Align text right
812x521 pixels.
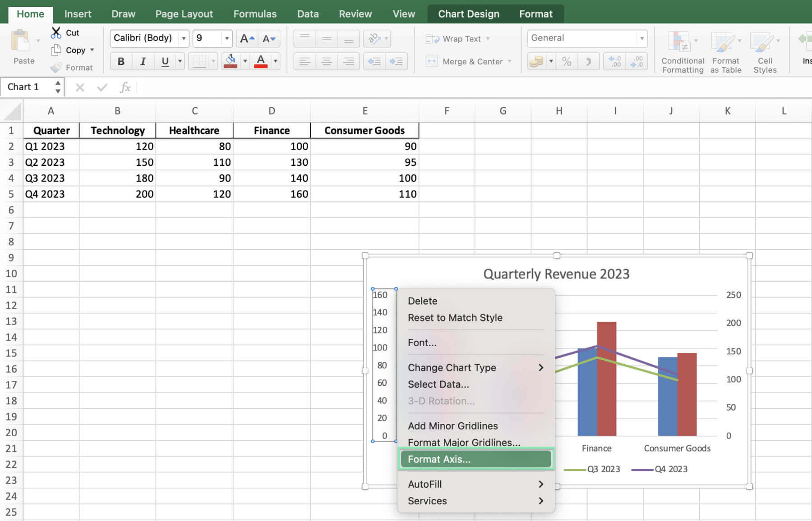click(349, 61)
